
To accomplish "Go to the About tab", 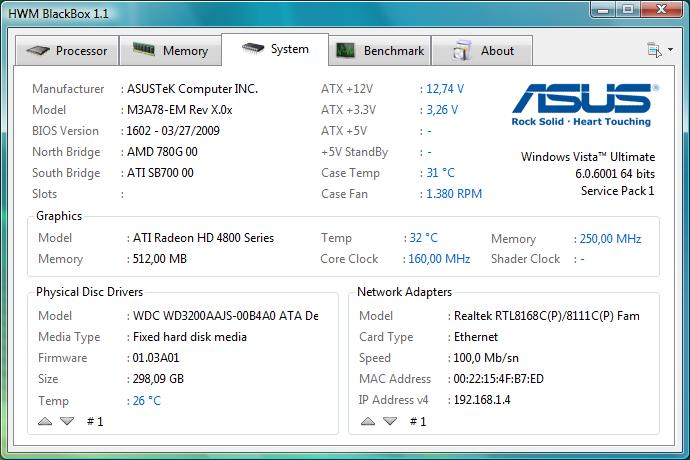I will pos(482,51).
